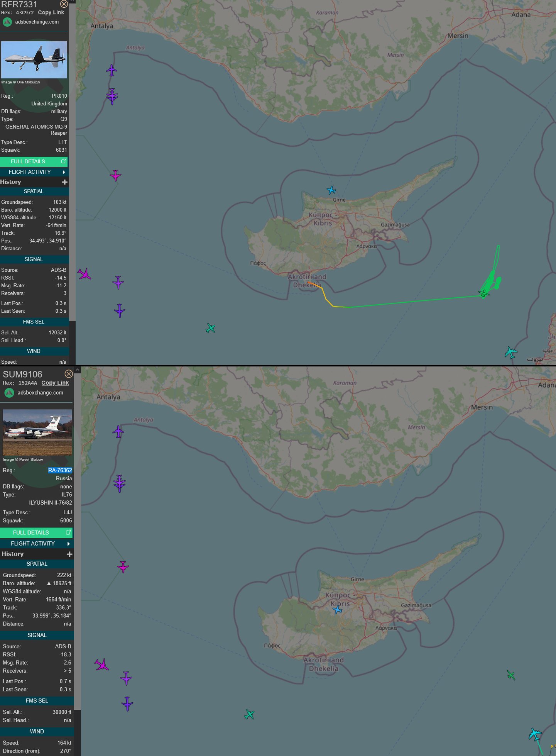This screenshot has width=556, height=756.
Task: Select the purple aircraft beside the large magenta one, top map
Action: click(x=118, y=282)
